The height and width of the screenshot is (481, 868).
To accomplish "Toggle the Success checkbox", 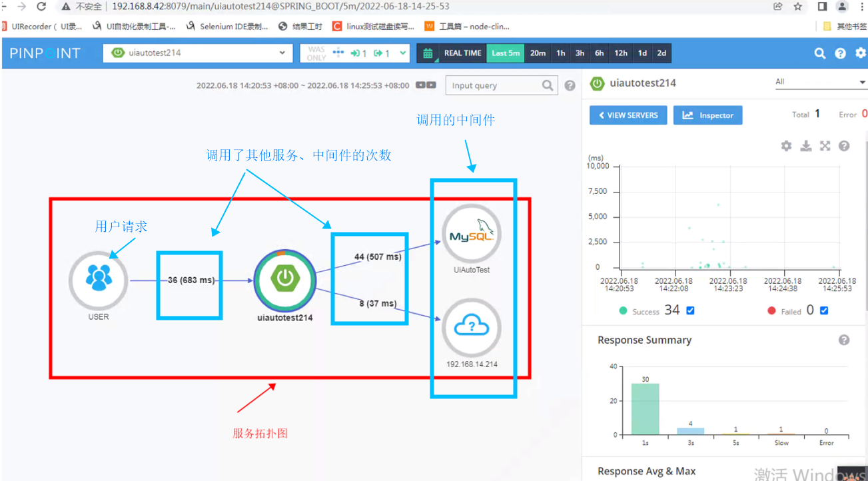I will click(690, 310).
